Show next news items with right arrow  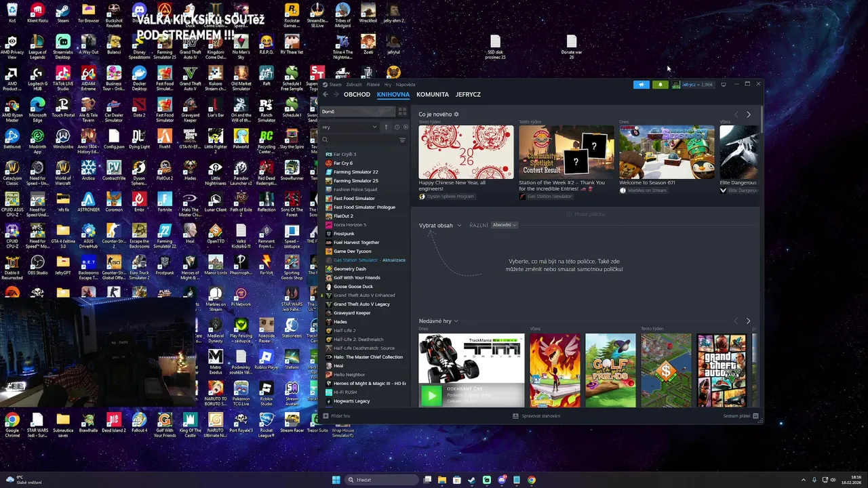click(x=749, y=115)
